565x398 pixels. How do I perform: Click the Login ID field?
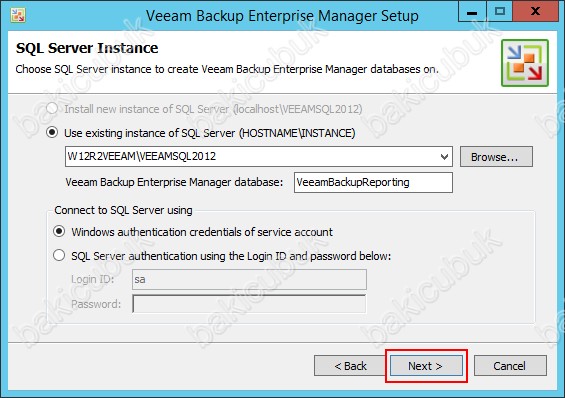249,280
